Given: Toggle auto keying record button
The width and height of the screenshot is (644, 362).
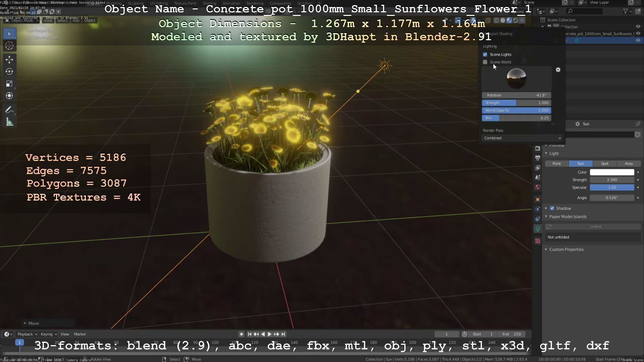Looking at the screenshot, I should [x=241, y=334].
